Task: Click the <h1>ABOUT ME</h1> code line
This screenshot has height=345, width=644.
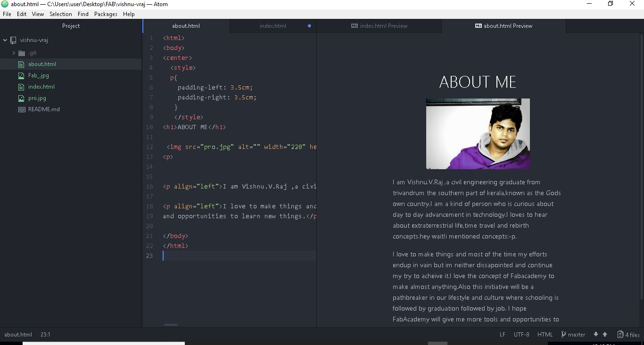Action: point(194,127)
